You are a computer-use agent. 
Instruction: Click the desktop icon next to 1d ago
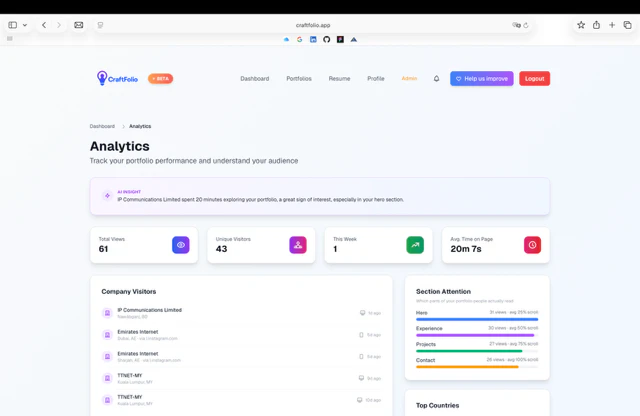coord(362,313)
